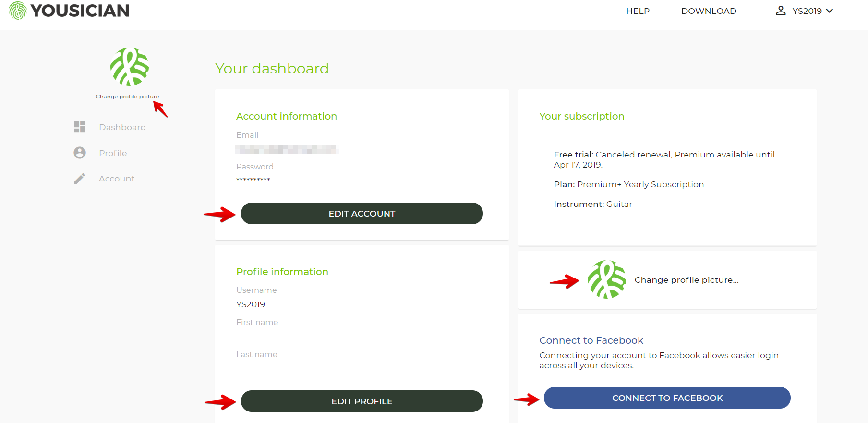This screenshot has width=868, height=423.
Task: Click the YS2019 username label in header
Action: pos(807,11)
